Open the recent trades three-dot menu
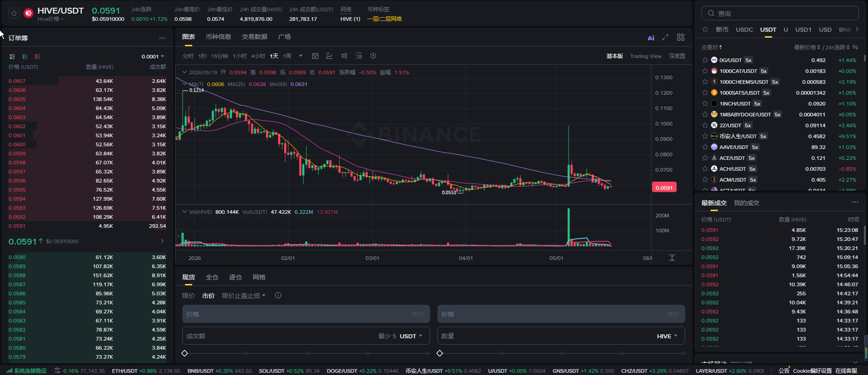This screenshot has height=375, width=868. [855, 202]
